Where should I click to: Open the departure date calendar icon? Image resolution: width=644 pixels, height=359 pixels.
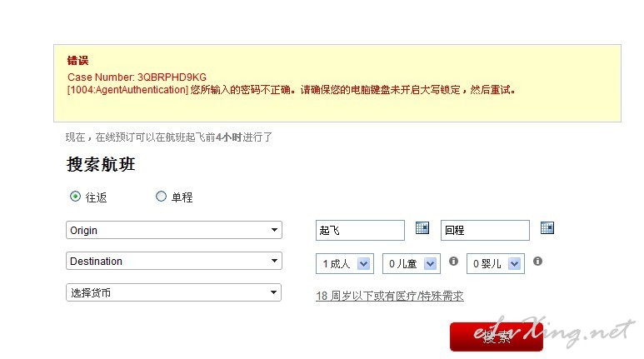(422, 227)
